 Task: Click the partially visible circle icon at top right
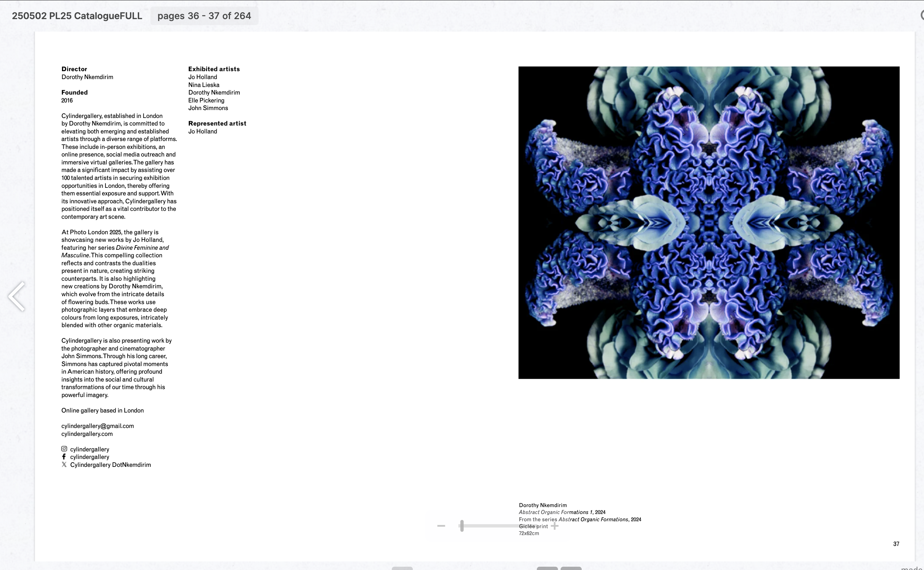pyautogui.click(x=922, y=15)
